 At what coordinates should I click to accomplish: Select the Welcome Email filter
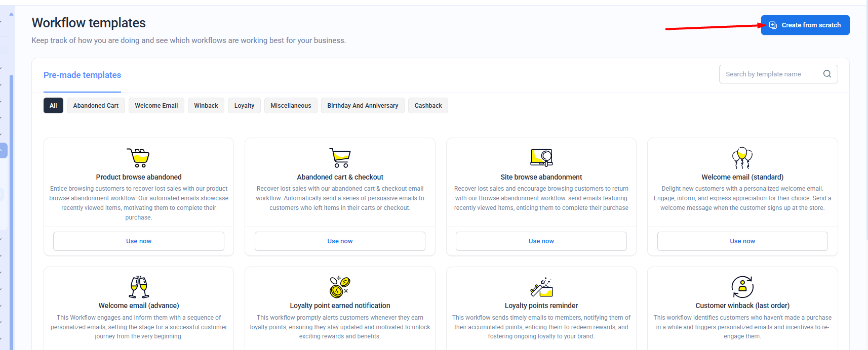click(156, 106)
